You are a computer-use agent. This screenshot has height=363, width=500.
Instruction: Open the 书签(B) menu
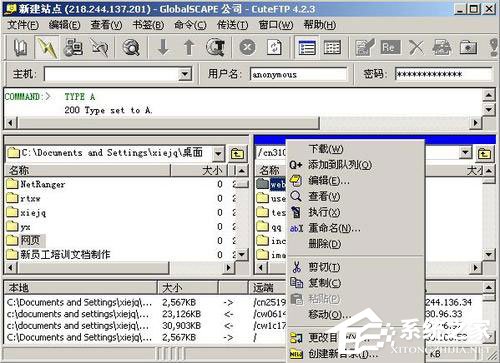tap(148, 25)
